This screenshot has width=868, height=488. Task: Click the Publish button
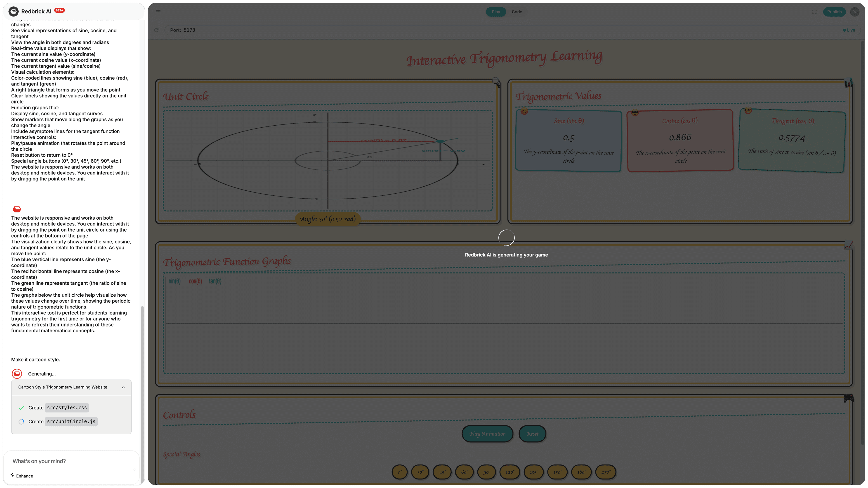click(x=834, y=12)
